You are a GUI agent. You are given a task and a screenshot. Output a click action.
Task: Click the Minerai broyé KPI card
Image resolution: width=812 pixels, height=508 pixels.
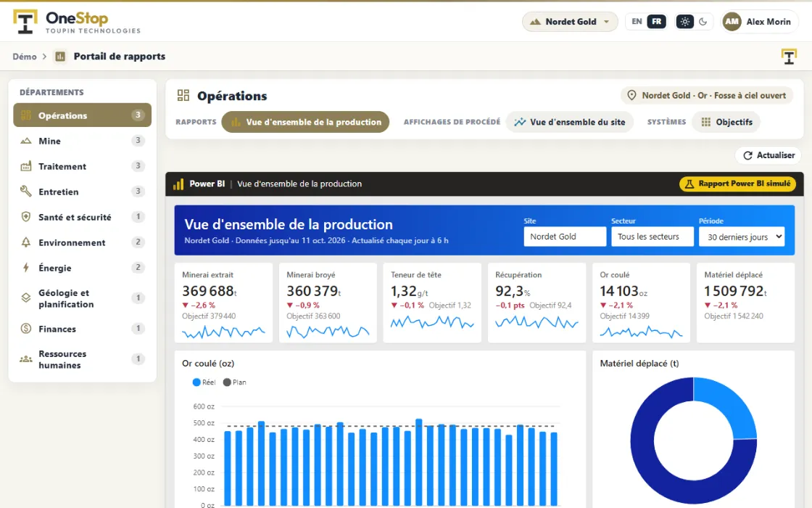(328, 303)
